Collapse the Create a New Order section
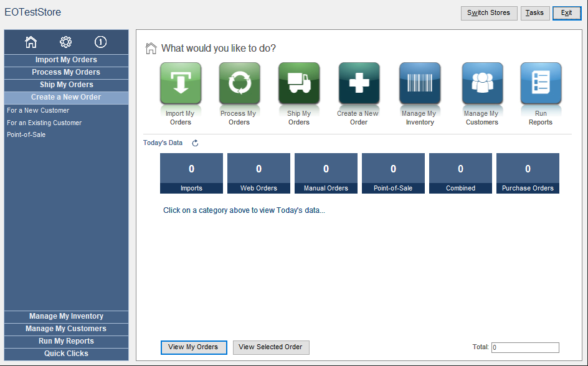Viewport: 588px width, 366px height. pos(66,97)
